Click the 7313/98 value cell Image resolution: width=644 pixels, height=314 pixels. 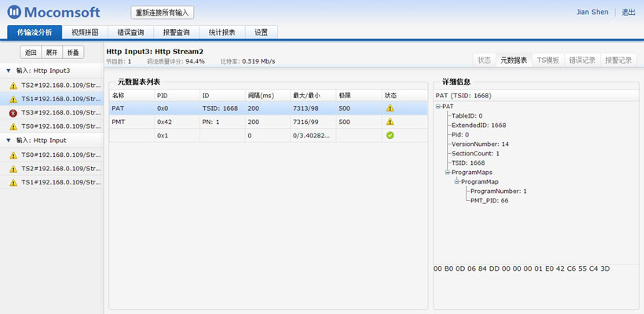click(x=313, y=108)
